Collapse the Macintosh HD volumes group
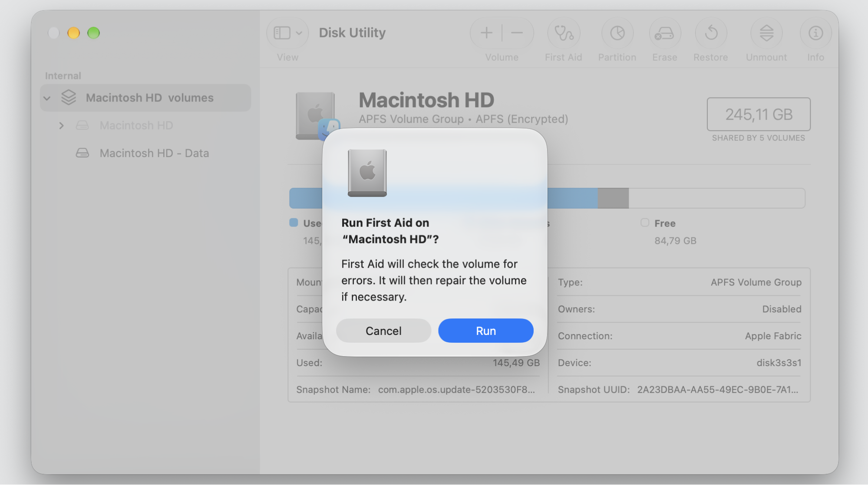 (47, 98)
